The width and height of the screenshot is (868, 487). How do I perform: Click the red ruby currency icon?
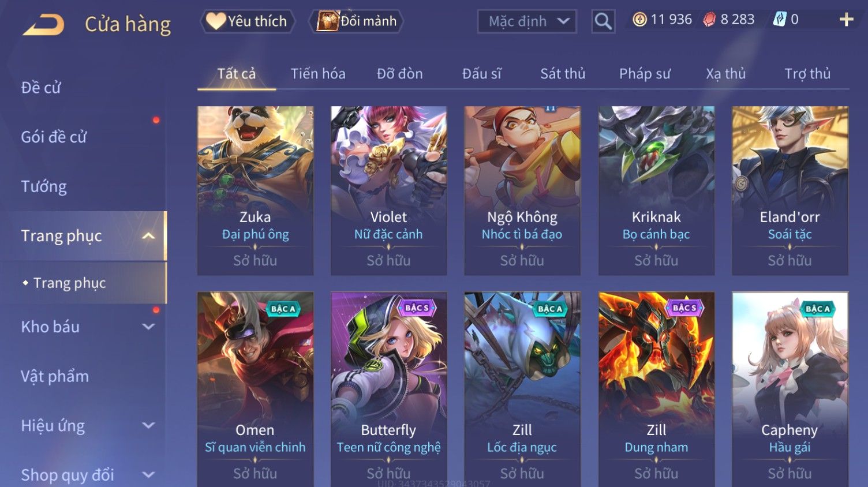pyautogui.click(x=709, y=20)
